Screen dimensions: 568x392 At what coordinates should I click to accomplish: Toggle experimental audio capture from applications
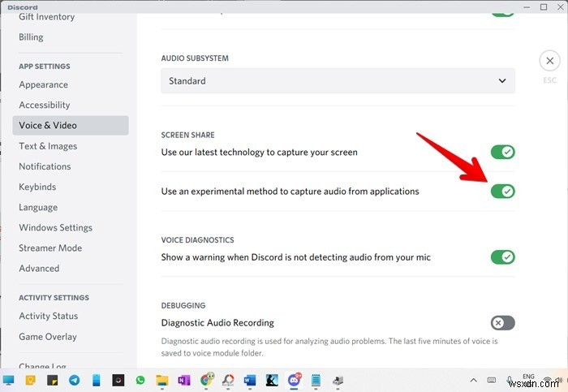[503, 192]
